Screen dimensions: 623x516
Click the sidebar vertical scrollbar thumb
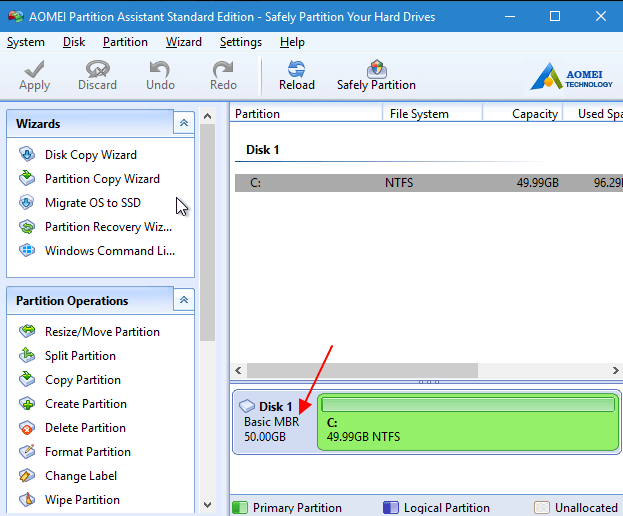click(207, 232)
